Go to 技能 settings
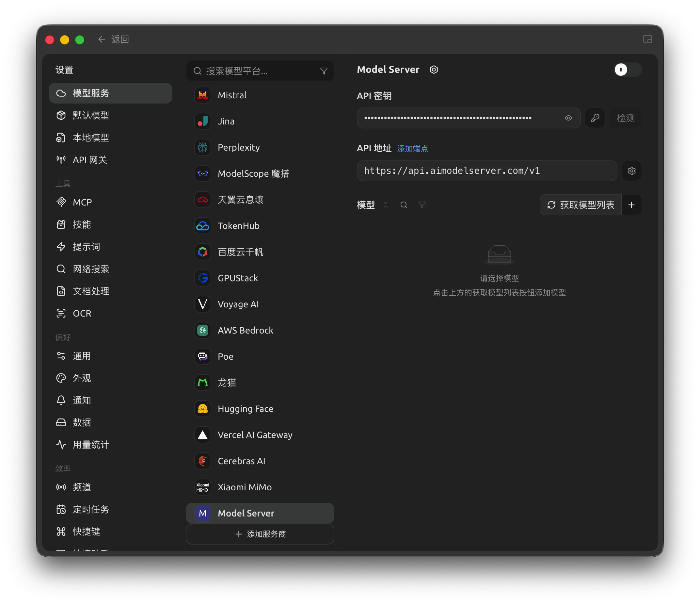Viewport: 700px width, 605px height. click(x=110, y=224)
